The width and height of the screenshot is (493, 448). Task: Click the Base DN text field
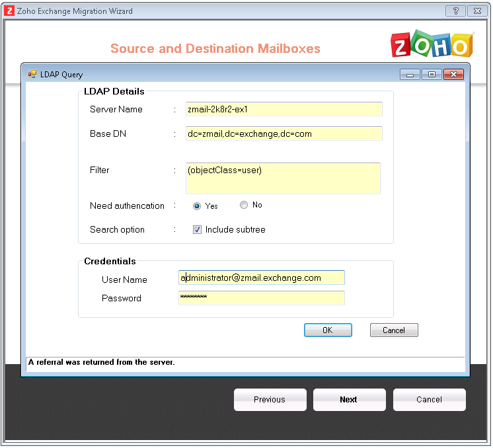(284, 134)
